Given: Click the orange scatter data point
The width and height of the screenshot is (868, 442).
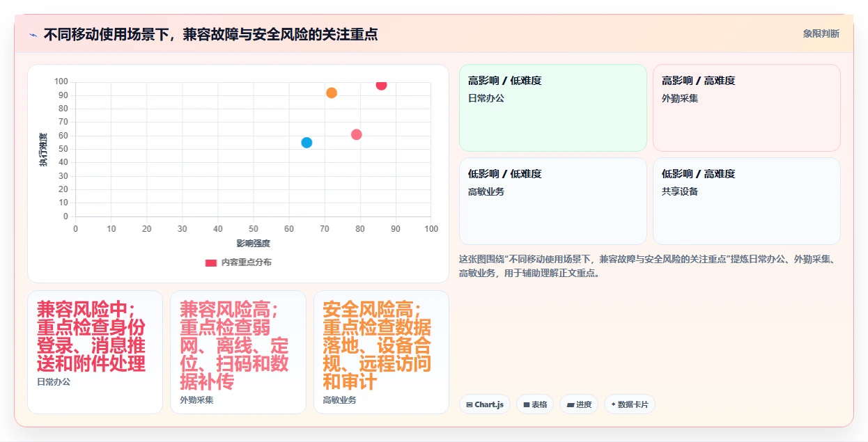Looking at the screenshot, I should [x=332, y=93].
